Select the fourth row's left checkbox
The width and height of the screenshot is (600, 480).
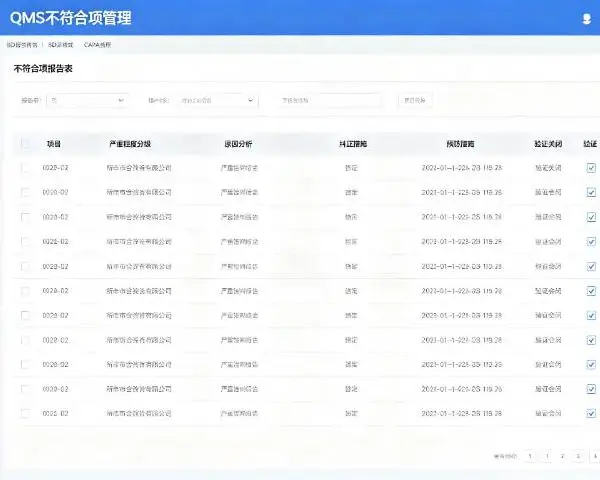click(25, 242)
